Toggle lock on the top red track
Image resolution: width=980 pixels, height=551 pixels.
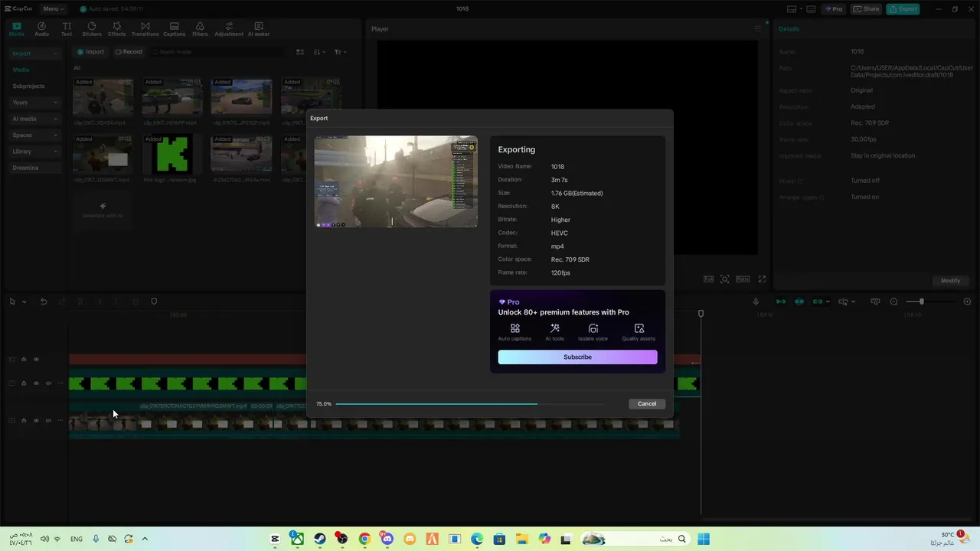click(24, 360)
